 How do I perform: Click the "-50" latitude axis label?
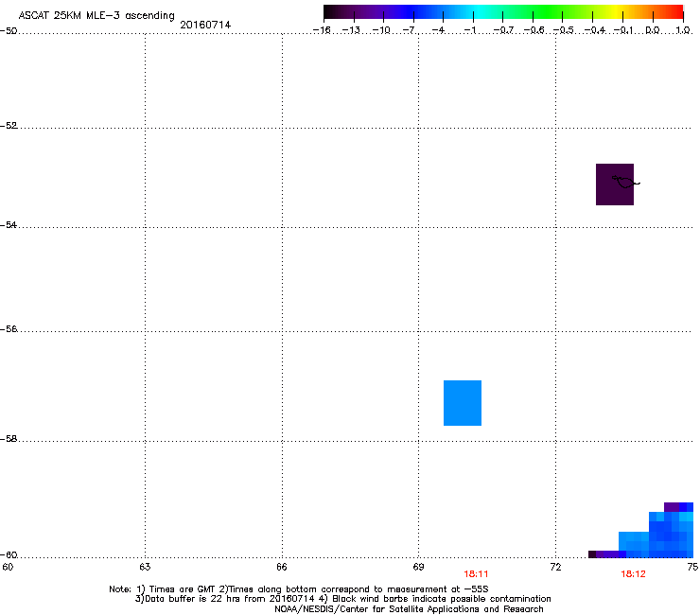pyautogui.click(x=9, y=31)
